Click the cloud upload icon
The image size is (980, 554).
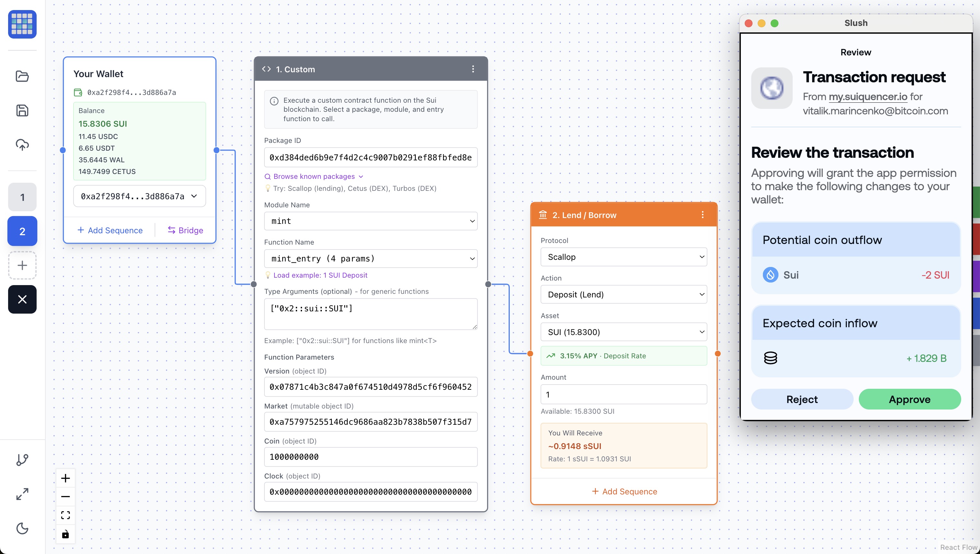22,144
